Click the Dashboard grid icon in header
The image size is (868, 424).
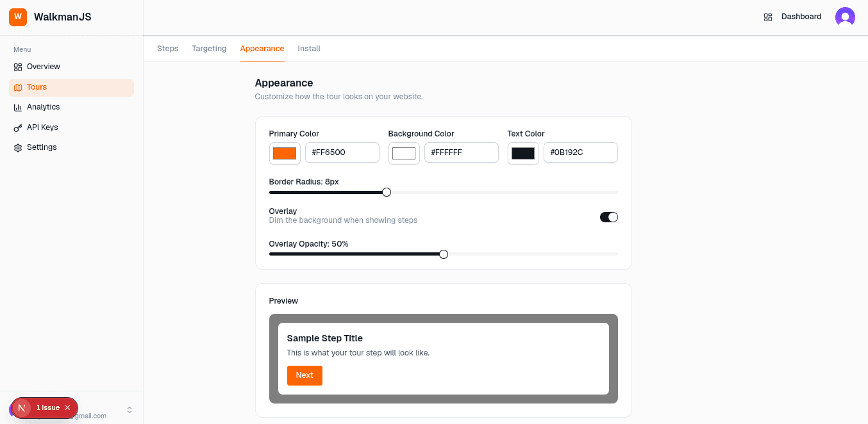pos(768,17)
